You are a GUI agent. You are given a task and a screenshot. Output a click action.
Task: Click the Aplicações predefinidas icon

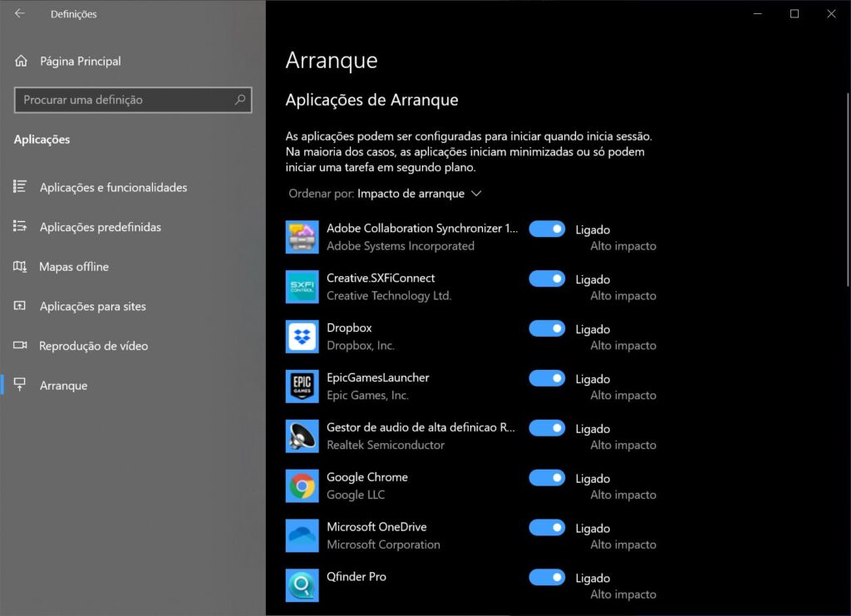[20, 226]
